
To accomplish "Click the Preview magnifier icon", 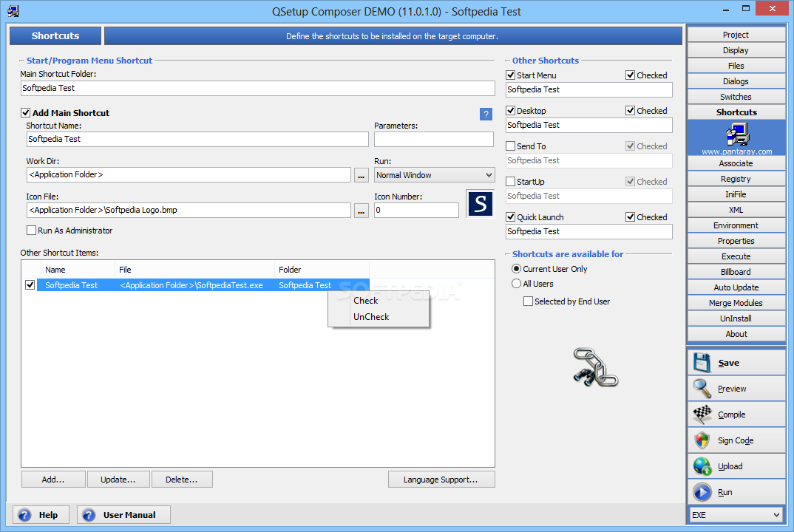I will (702, 389).
